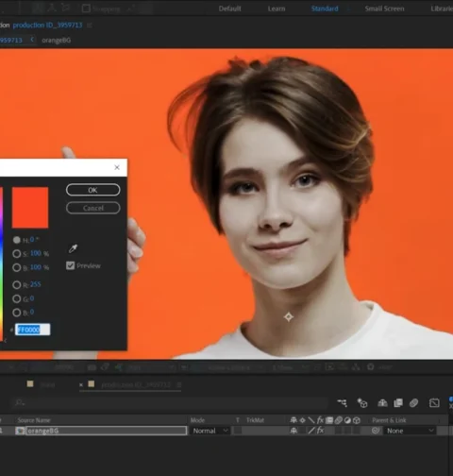This screenshot has width=453, height=476.
Task: Click the production ID_3959713 composition name link
Action: [47, 25]
